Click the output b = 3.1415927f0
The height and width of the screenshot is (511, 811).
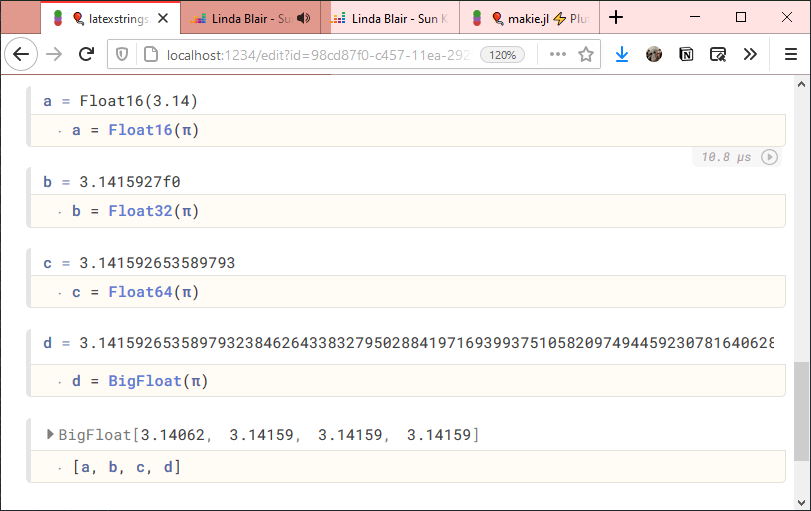112,182
